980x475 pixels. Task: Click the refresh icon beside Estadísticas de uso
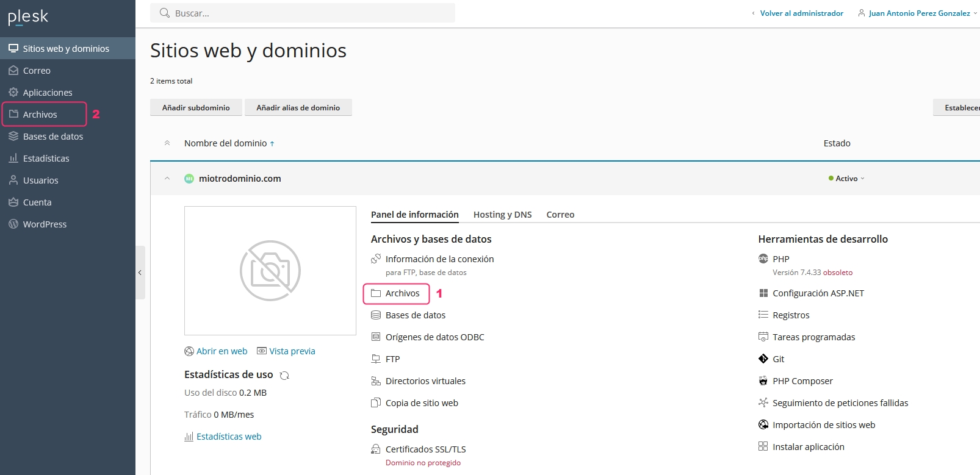pos(284,375)
